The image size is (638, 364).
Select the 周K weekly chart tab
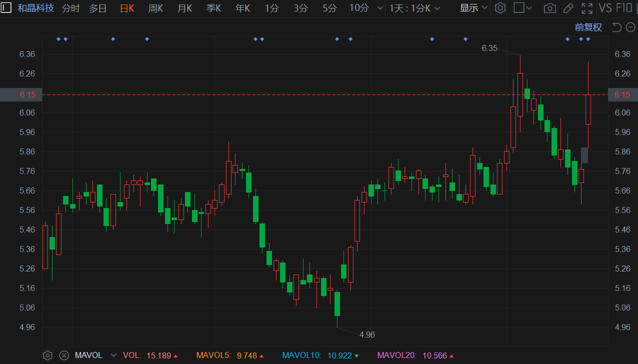click(x=155, y=8)
